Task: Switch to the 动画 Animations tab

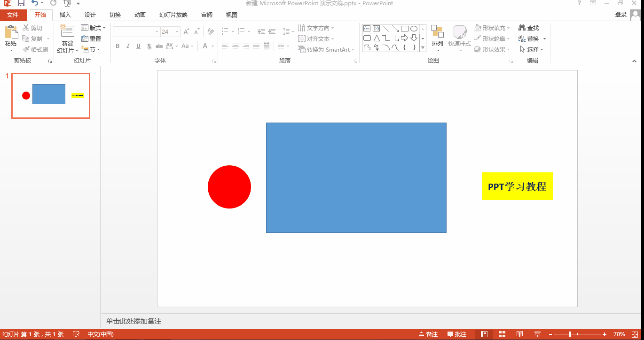Action: pos(140,15)
